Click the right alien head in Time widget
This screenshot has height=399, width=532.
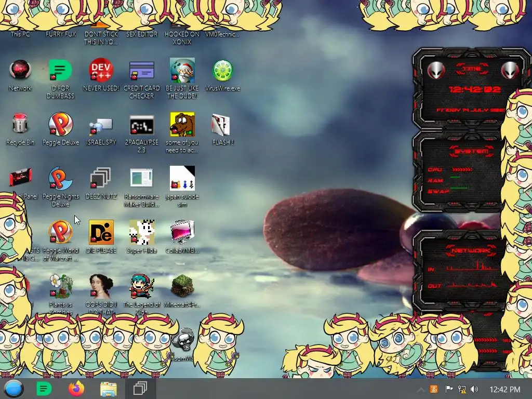510,71
